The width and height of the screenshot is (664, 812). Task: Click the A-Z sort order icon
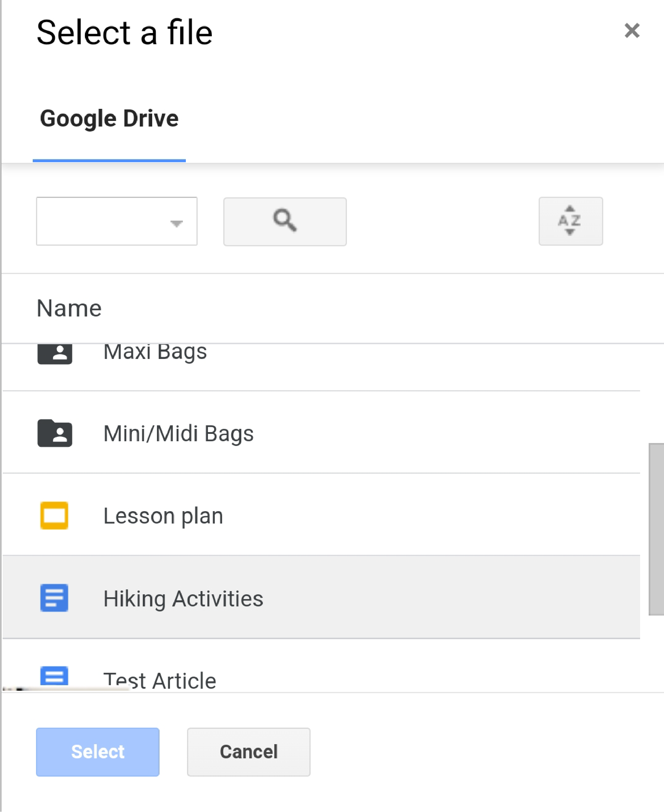coord(570,221)
